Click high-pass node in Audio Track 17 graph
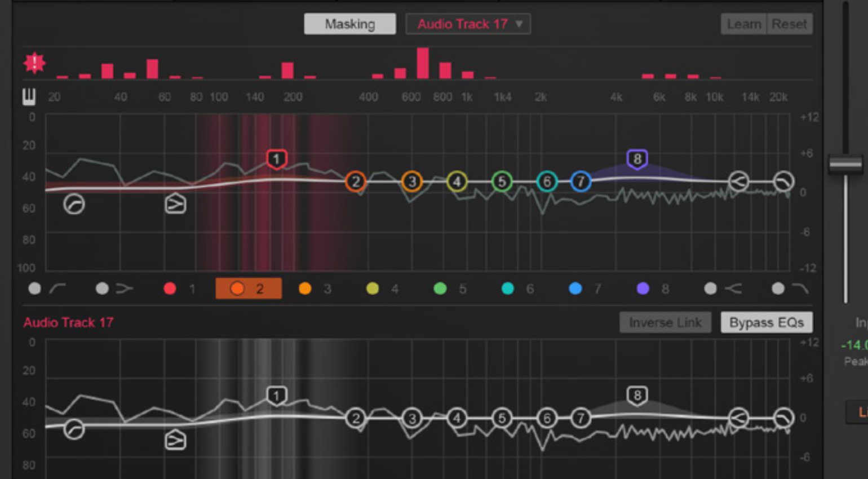Screen dimensions: 868x479 74,429
